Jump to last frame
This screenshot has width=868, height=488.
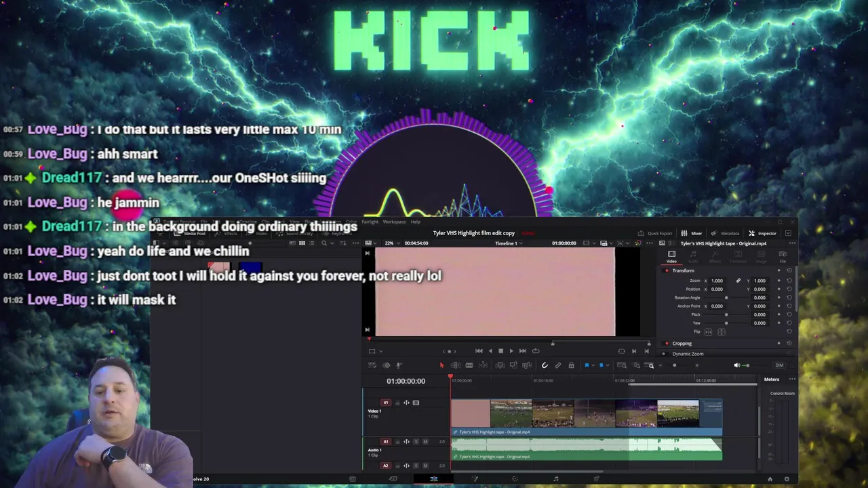pos(523,351)
